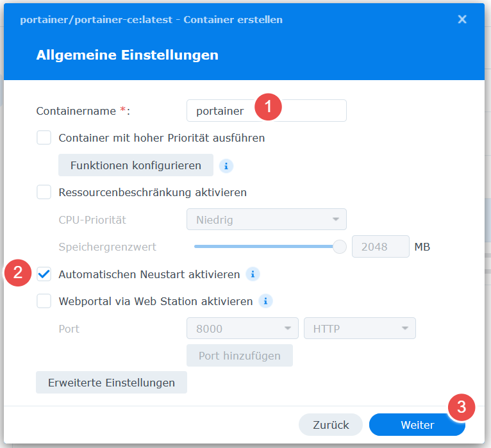Open the HTTP protocol dropdown
The height and width of the screenshot is (448, 491).
tap(360, 328)
